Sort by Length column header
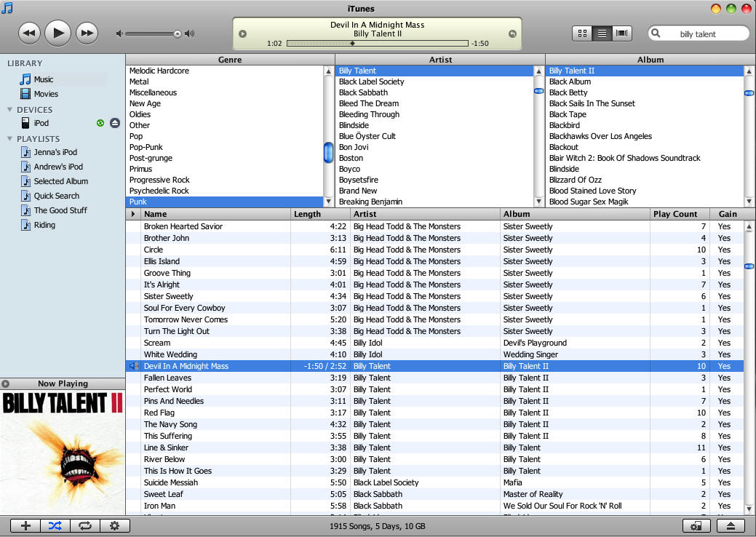This screenshot has height=537, width=756. [x=320, y=214]
